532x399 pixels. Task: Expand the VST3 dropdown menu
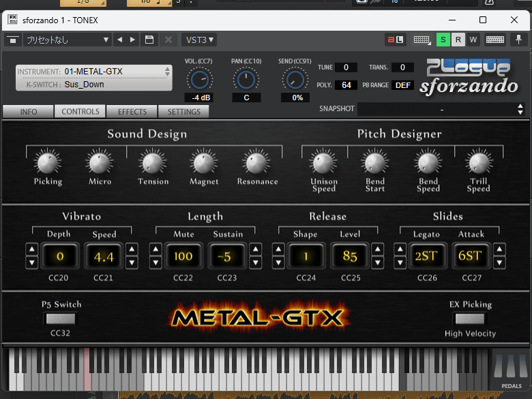[x=200, y=40]
